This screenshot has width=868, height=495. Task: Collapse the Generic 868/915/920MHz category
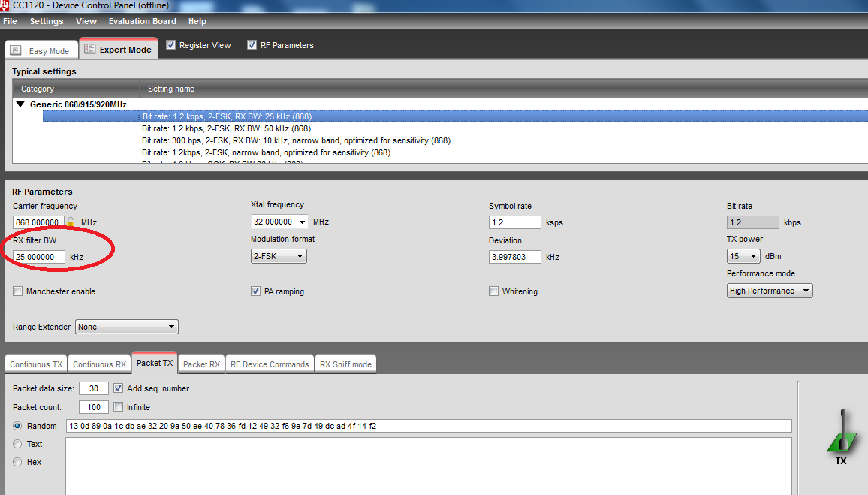point(20,104)
